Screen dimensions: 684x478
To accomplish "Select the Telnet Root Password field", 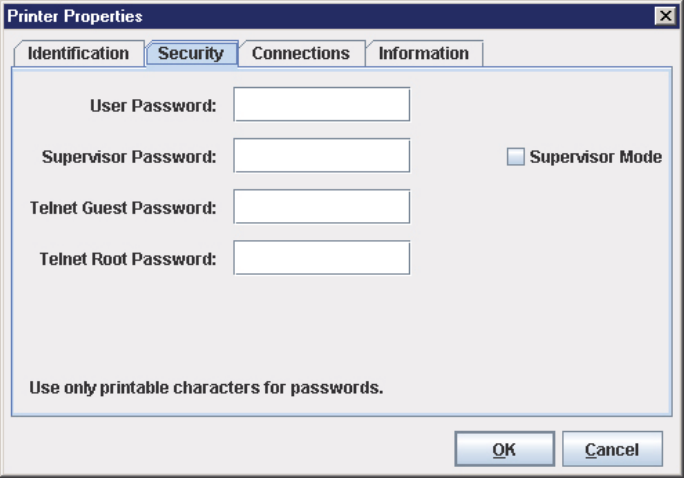I will [x=321, y=258].
